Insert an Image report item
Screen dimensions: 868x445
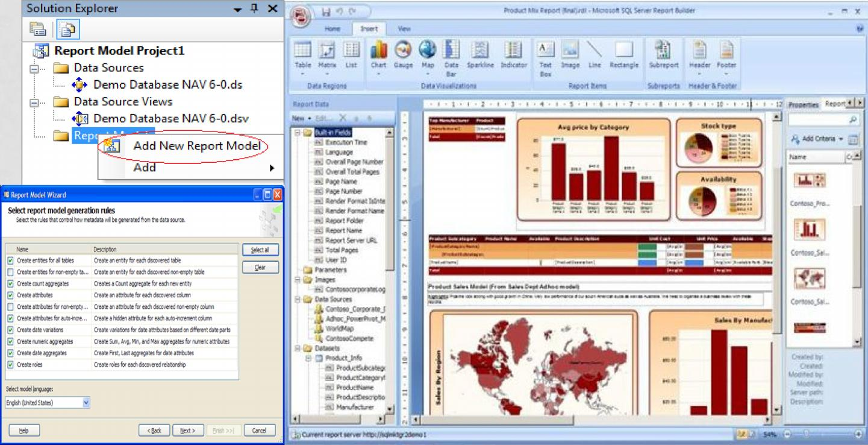(570, 55)
